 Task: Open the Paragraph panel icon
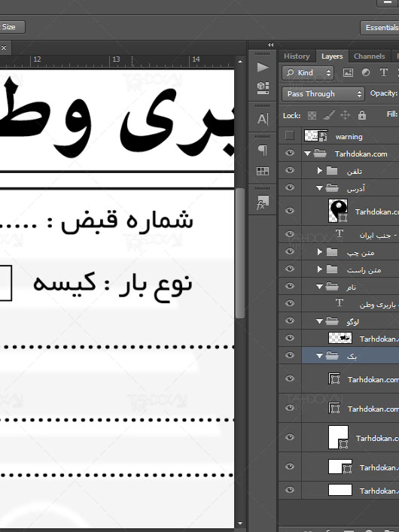coord(263,150)
